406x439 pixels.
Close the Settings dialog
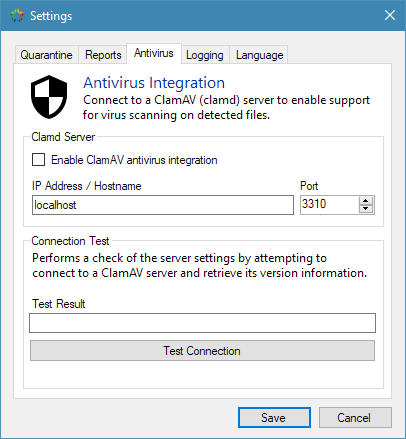pos(390,15)
